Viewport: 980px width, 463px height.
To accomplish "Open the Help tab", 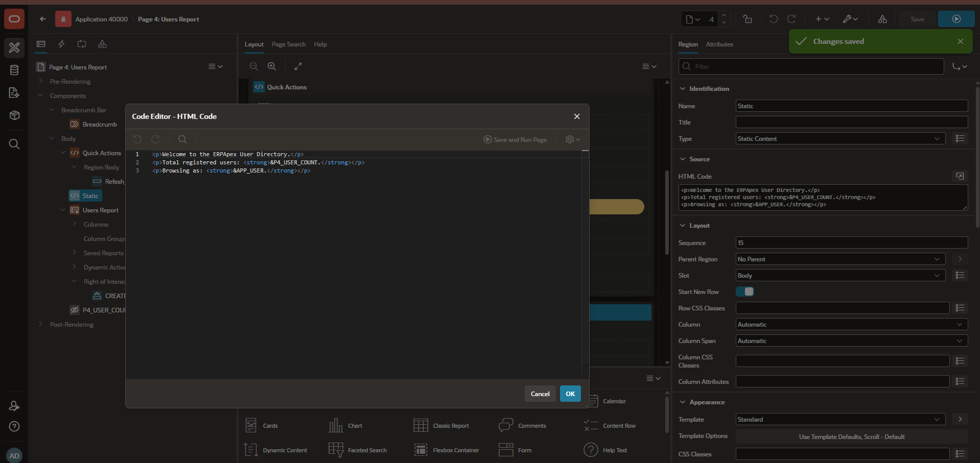I will pos(320,44).
